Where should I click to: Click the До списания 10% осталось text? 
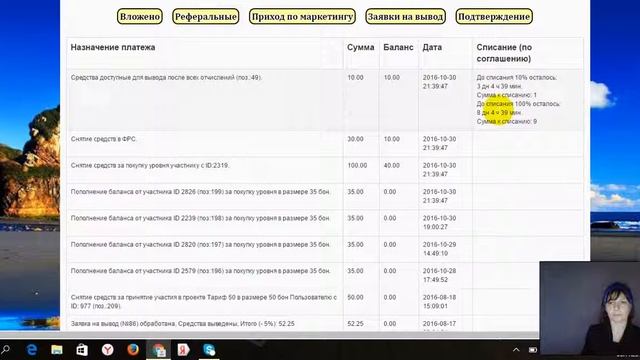point(516,78)
